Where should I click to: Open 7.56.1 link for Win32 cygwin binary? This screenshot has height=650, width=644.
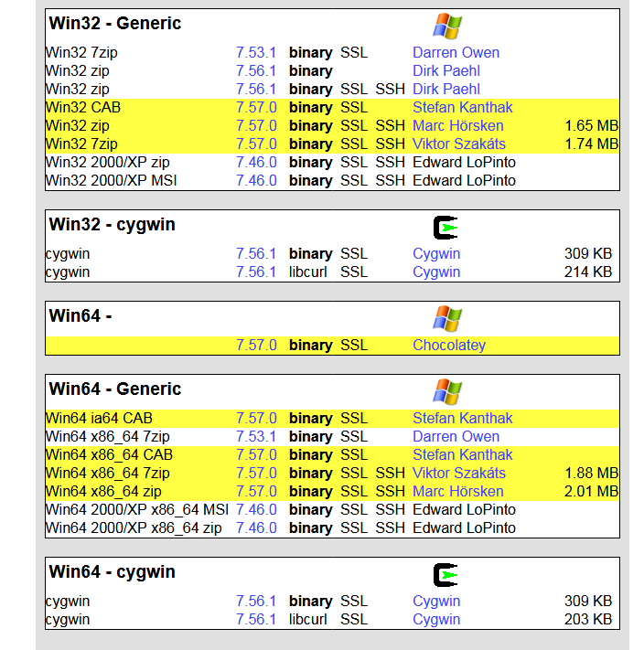tap(256, 253)
